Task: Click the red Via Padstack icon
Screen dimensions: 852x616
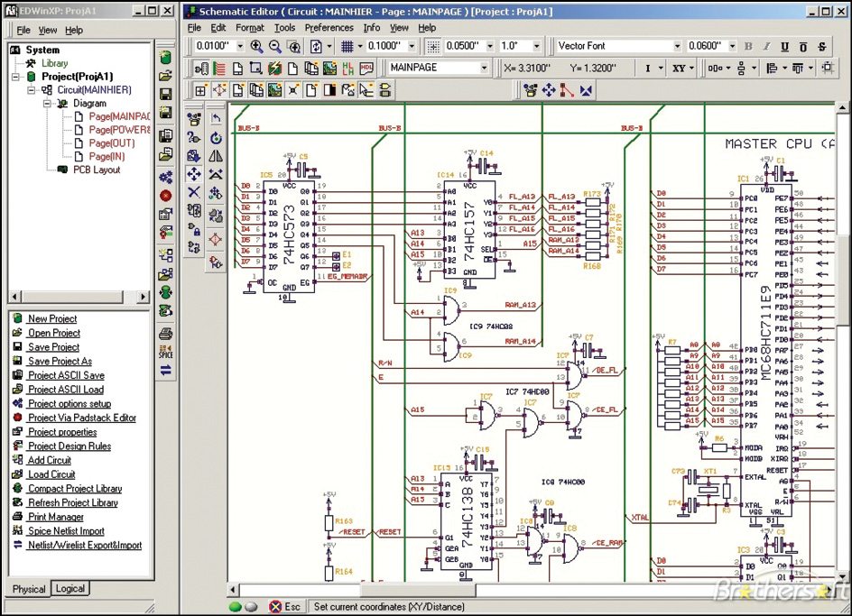Action: pyautogui.click(x=165, y=195)
